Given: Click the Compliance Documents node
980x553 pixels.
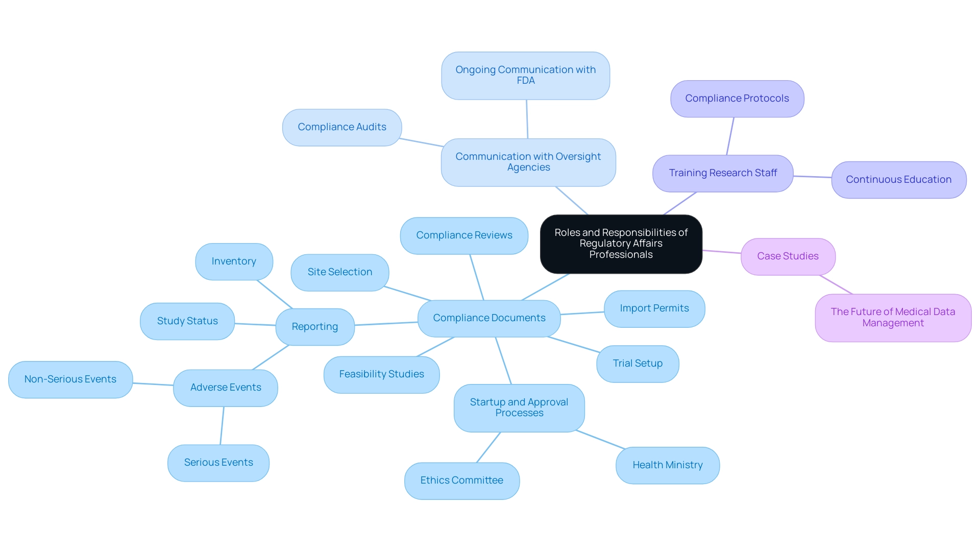Looking at the screenshot, I should coord(489,317).
